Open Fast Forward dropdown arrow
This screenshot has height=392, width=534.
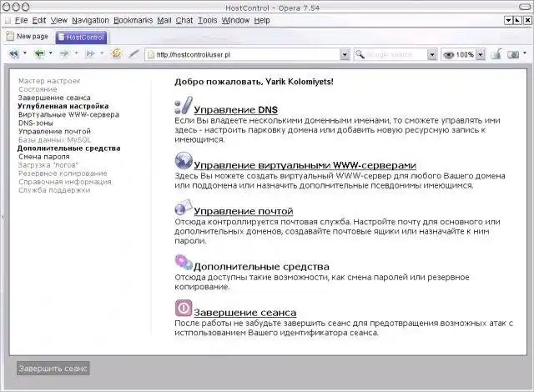tap(102, 53)
